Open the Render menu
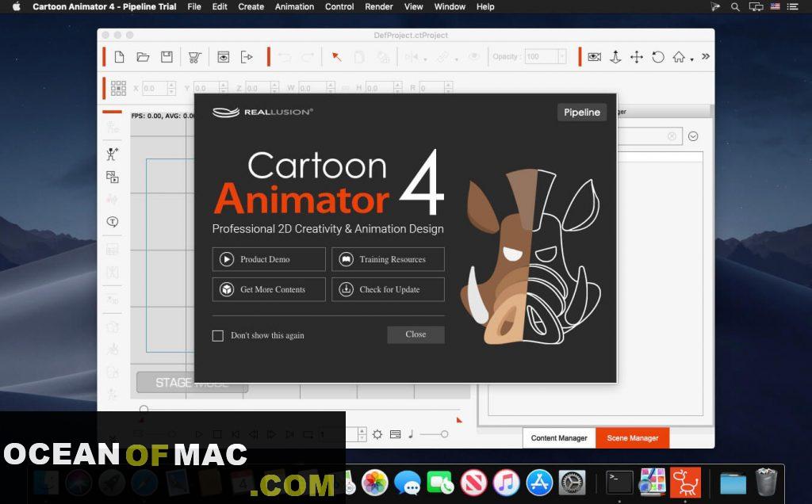The width and height of the screenshot is (812, 504). [378, 6]
